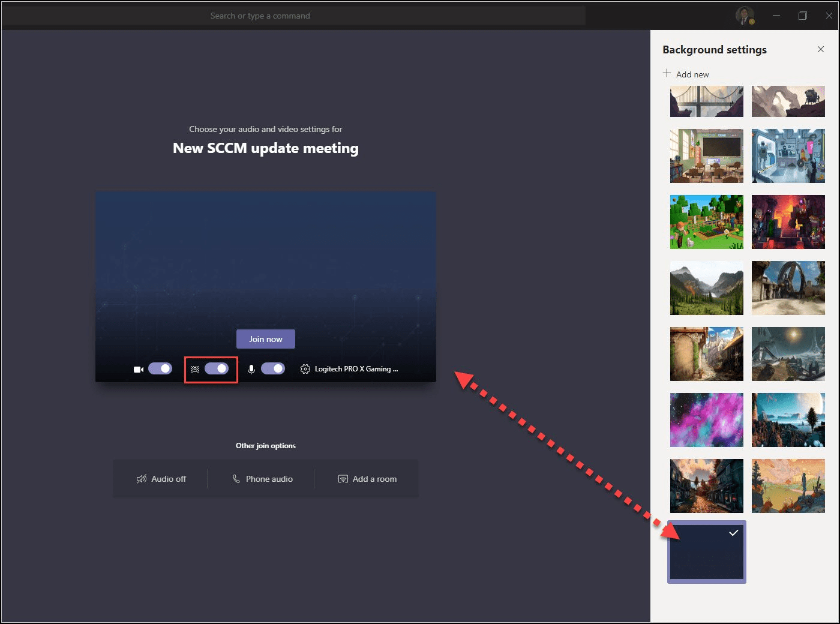
Task: Click the Audio off speaker icon
Action: (142, 478)
